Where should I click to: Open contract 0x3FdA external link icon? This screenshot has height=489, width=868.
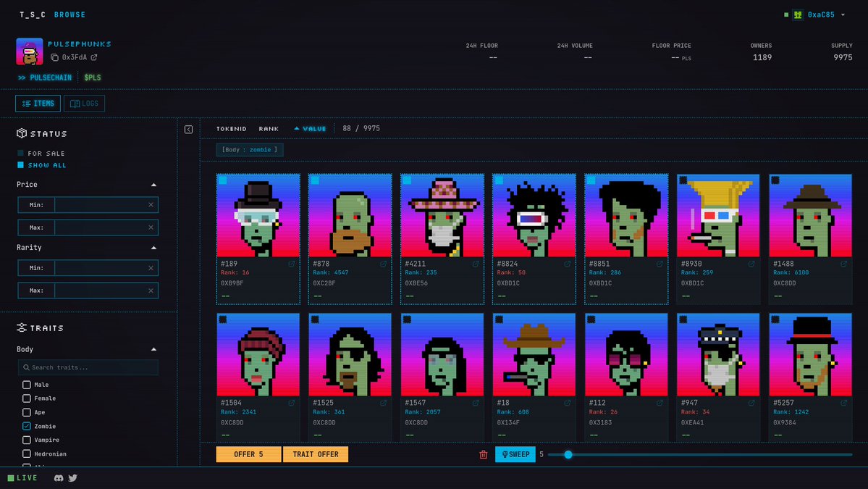[x=94, y=57]
